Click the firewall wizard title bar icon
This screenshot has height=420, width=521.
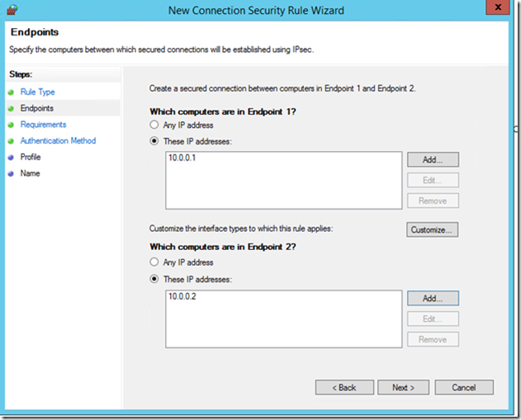pyautogui.click(x=12, y=10)
